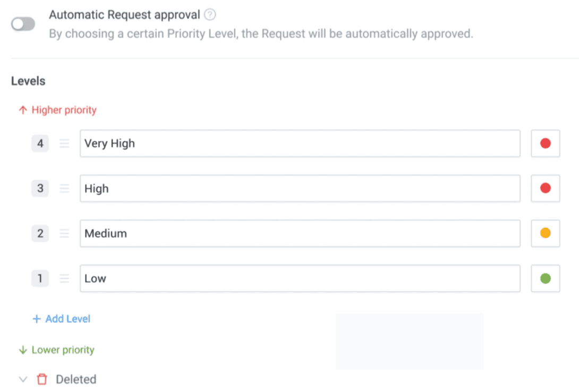Collapse the Deleted levels chevron
579x392 pixels.
[x=23, y=379]
